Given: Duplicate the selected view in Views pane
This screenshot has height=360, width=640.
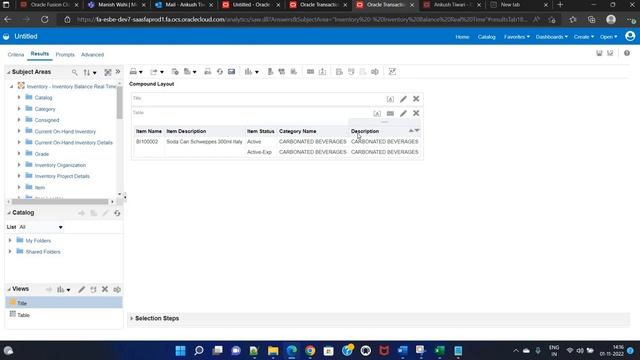Looking at the screenshot, I should [x=93, y=289].
